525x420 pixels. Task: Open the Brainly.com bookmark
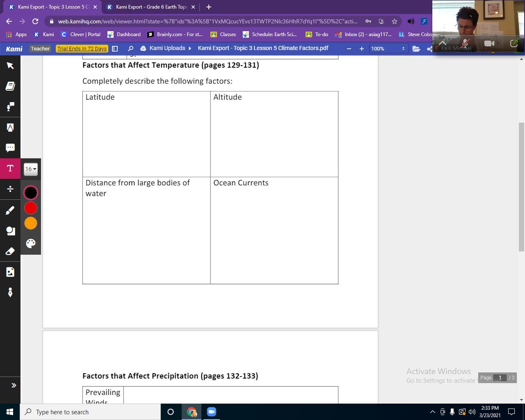[x=175, y=34]
